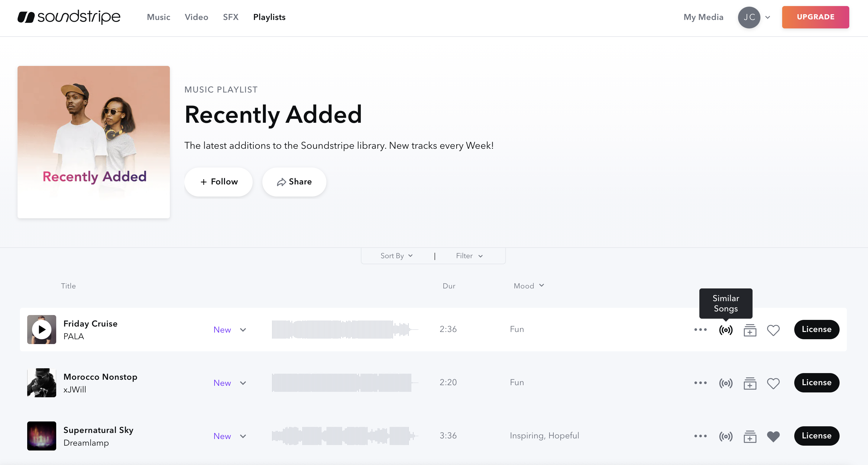
Task: Open more options for Supernatural Sky
Action: [x=700, y=436]
